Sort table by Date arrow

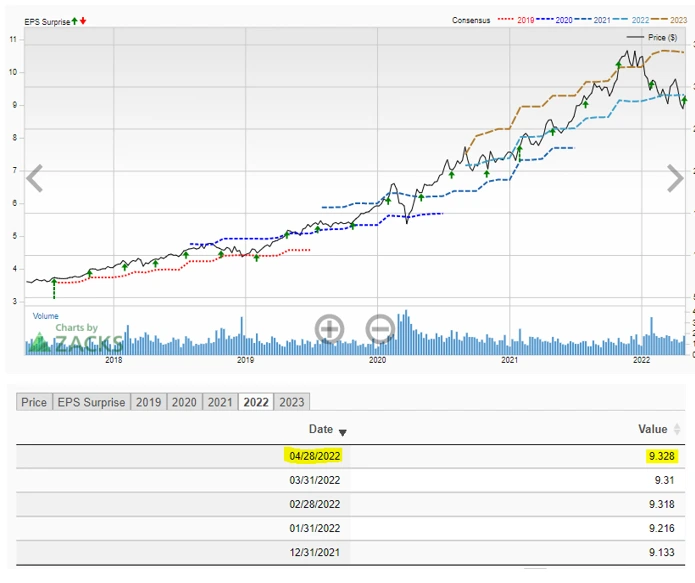pos(343,432)
